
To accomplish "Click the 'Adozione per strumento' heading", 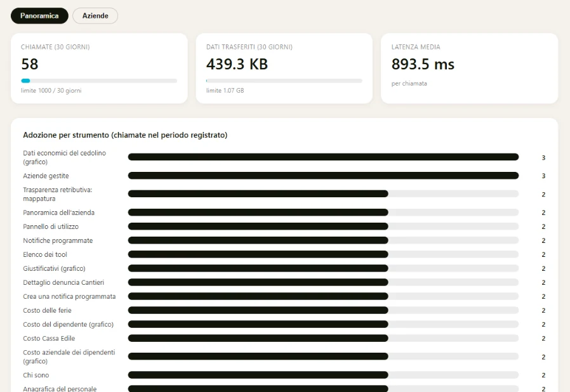I will [x=125, y=135].
